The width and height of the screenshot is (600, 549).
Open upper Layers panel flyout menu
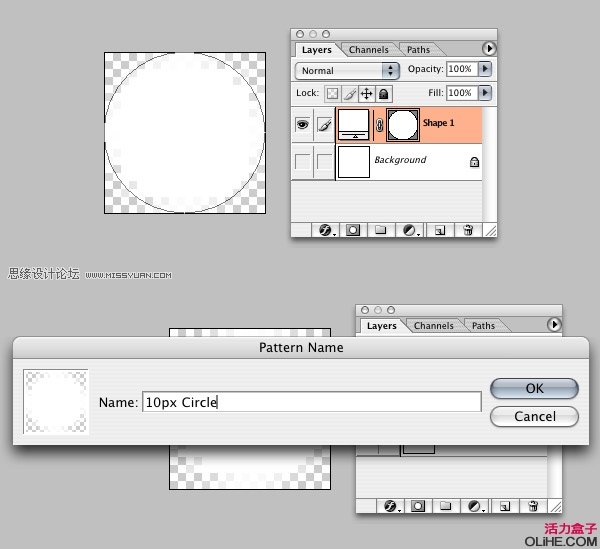point(489,49)
